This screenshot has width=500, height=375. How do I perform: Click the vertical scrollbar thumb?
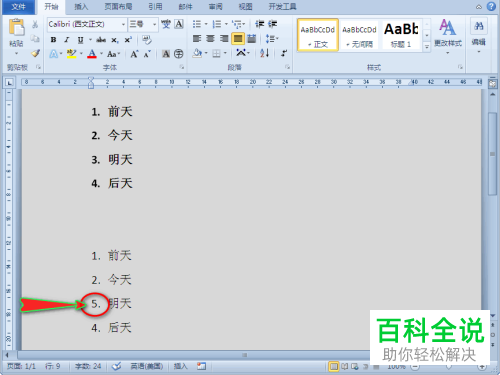pyautogui.click(x=493, y=154)
